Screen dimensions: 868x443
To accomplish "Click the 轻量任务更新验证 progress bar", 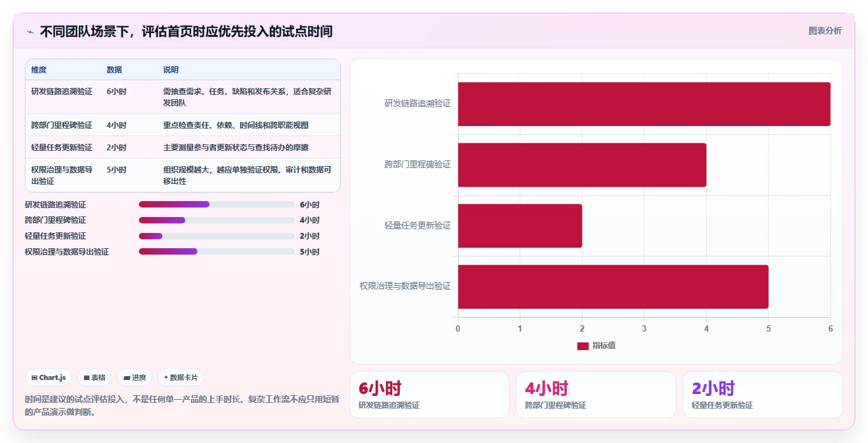I will pyautogui.click(x=217, y=236).
